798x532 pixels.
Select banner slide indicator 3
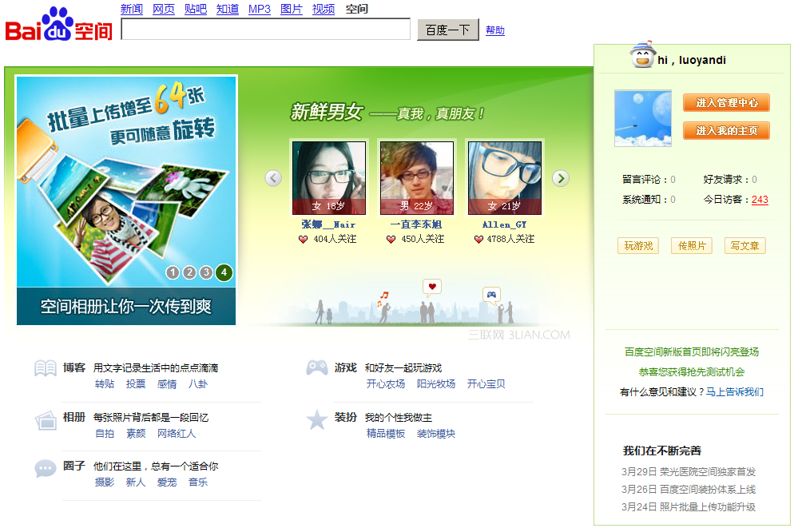206,272
